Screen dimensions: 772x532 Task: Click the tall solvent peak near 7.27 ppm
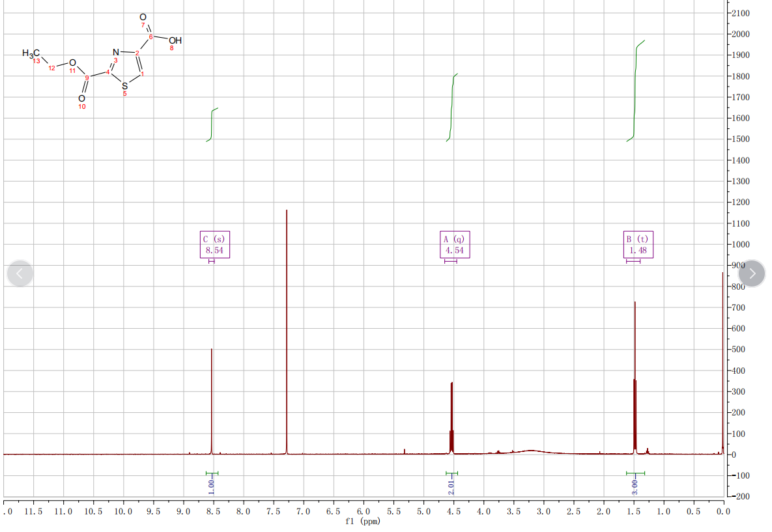coord(287,326)
